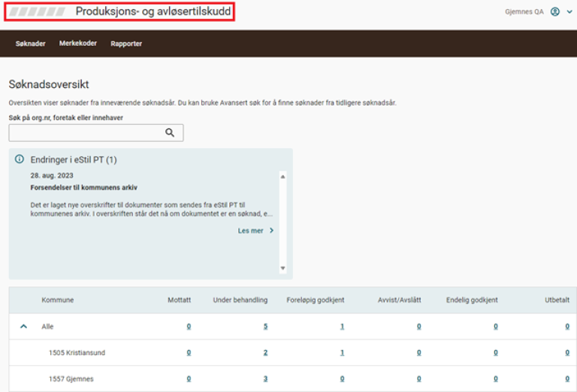Open the Søknader menu tab
This screenshot has height=392, width=577.
click(x=31, y=44)
